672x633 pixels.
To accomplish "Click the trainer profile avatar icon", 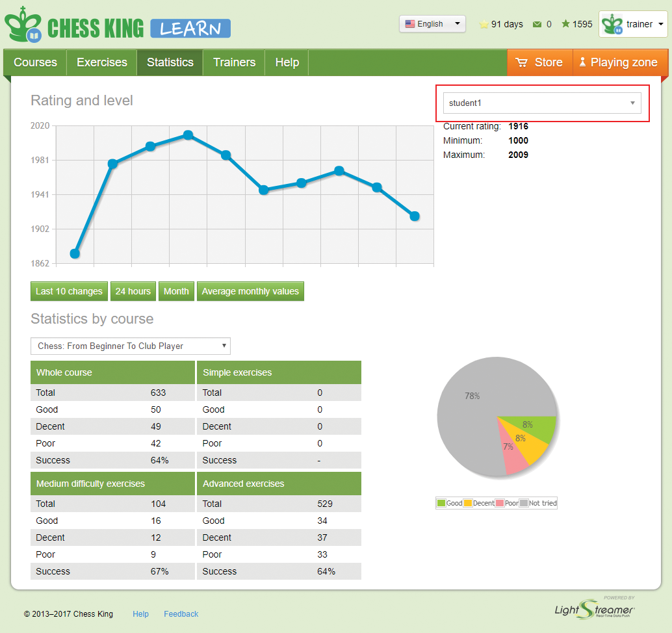I will (612, 25).
